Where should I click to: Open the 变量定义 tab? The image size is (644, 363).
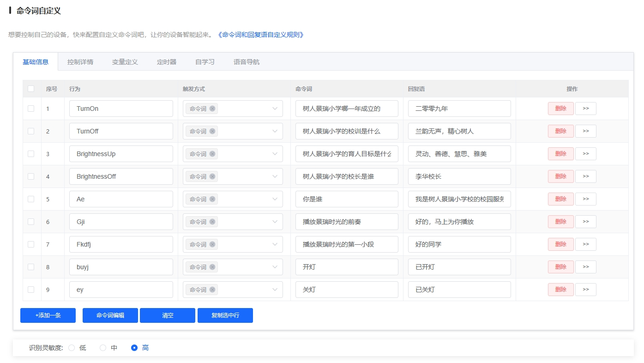(125, 62)
